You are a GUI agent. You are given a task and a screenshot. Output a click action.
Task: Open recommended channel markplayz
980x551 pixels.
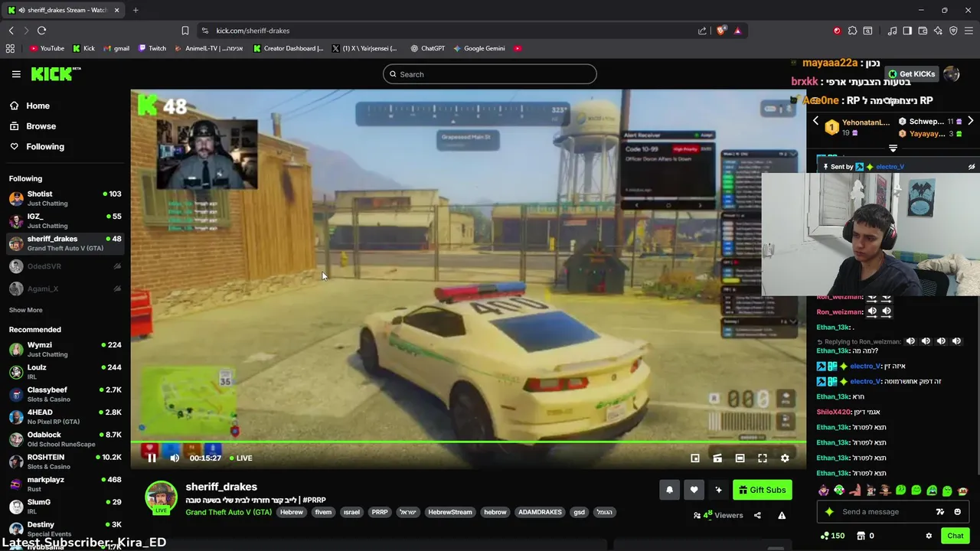point(65,484)
